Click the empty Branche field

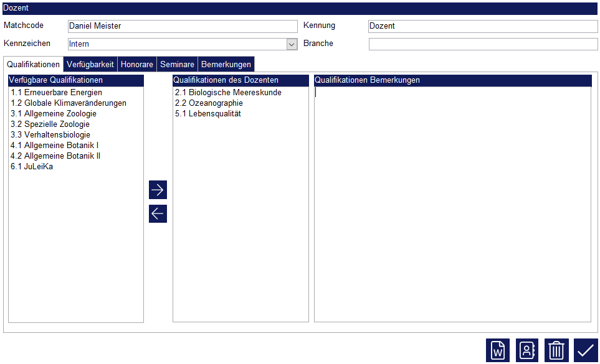(483, 44)
